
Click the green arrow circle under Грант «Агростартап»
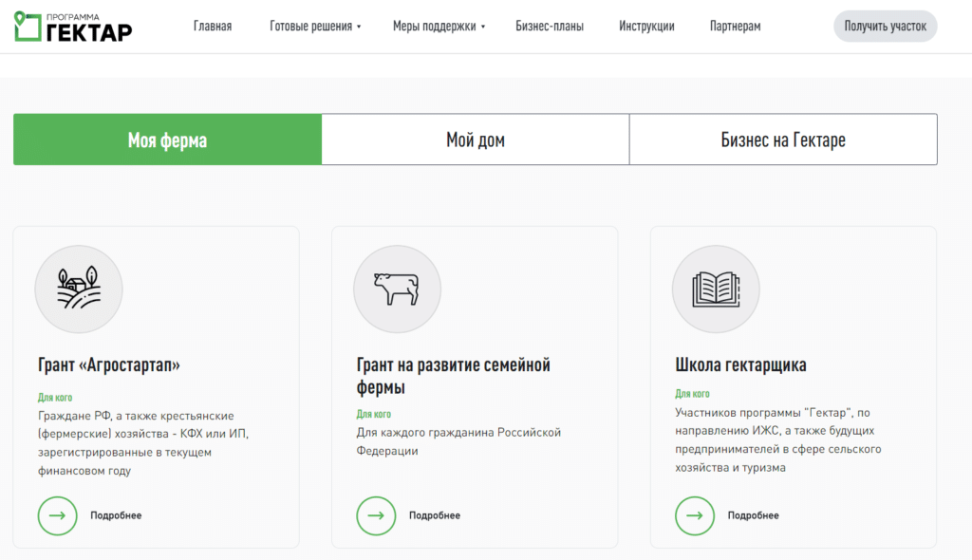[57, 515]
